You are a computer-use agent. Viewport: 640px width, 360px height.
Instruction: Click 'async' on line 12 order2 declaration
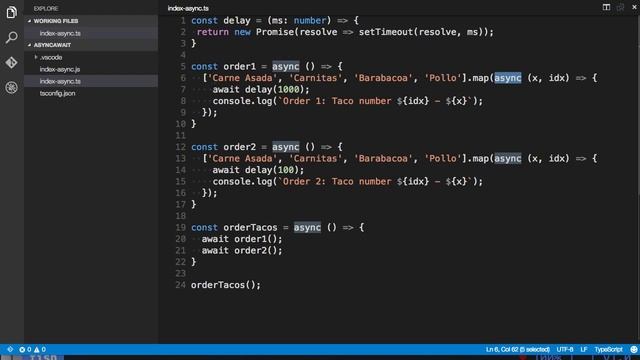(x=286, y=147)
